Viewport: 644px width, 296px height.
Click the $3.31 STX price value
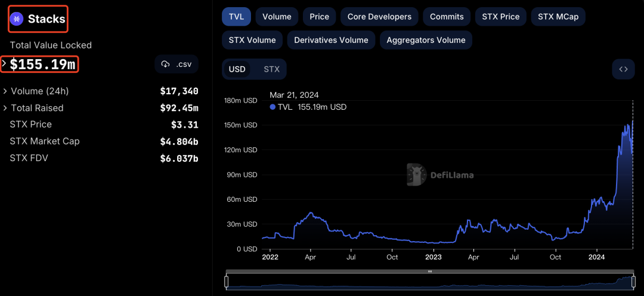[x=185, y=125]
